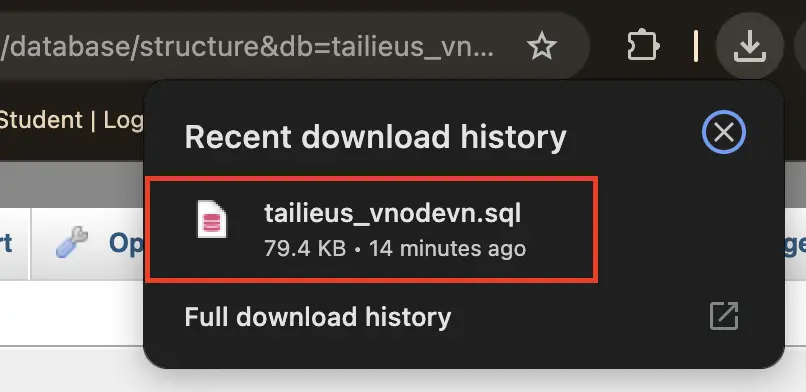Click the Recent download history heading

[x=375, y=137]
